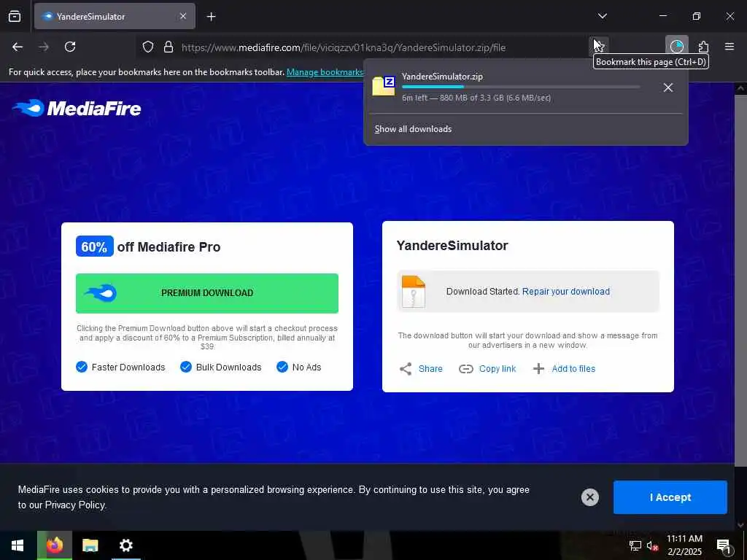
Task: Open the tracking protection shield panel
Action: coord(148,47)
